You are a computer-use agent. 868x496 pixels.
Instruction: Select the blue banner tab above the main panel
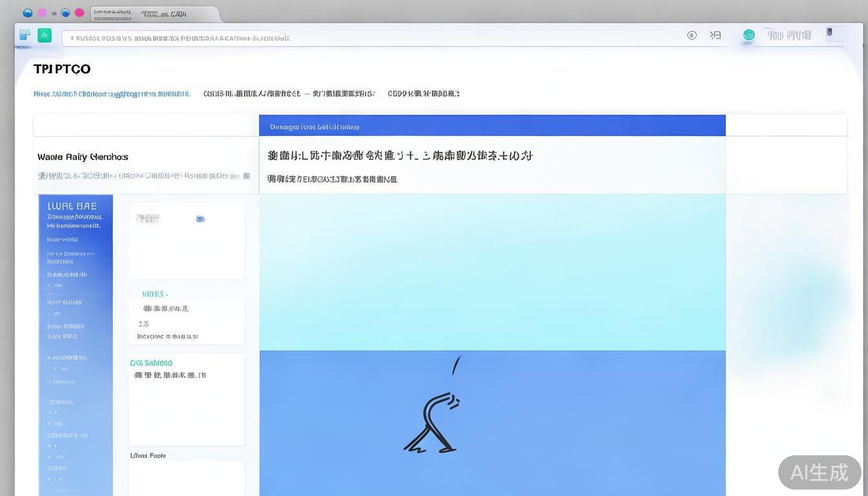313,127
